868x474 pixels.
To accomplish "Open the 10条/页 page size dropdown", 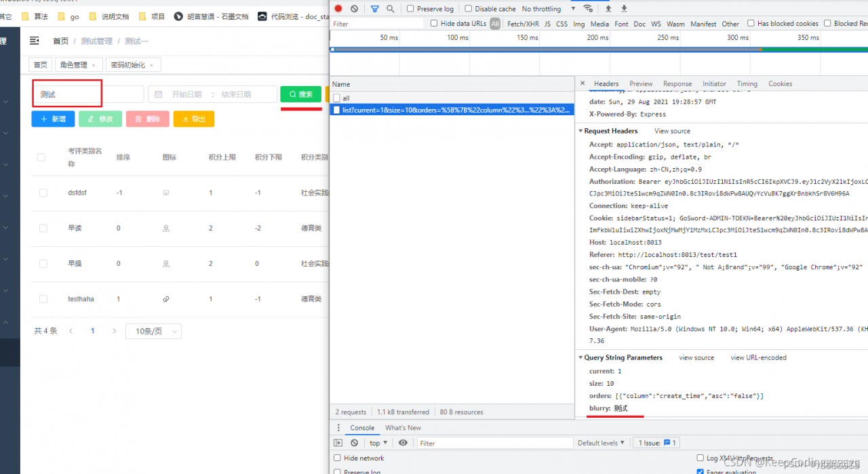I will click(153, 332).
